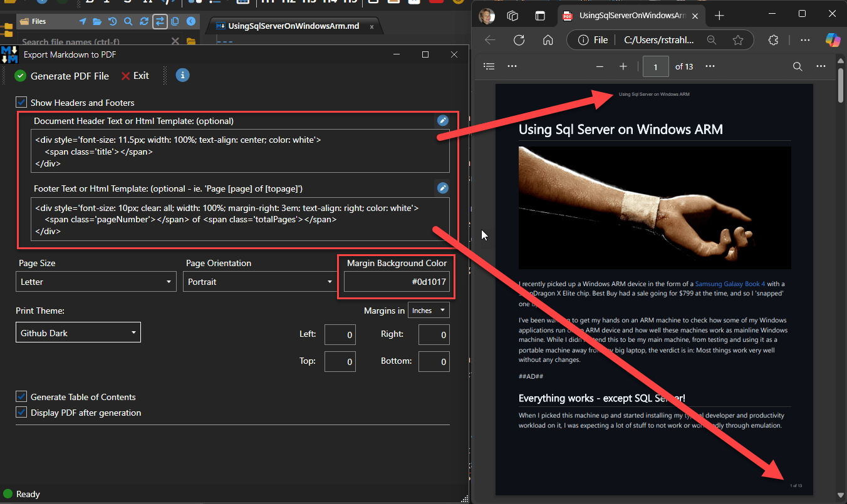This screenshot has height=504, width=847.
Task: Open the Edge profile avatar
Action: 487,15
